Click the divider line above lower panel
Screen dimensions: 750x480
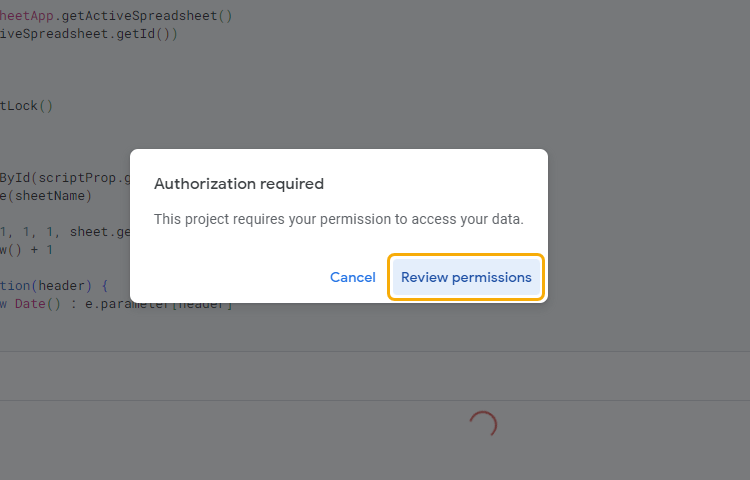[x=375, y=352]
